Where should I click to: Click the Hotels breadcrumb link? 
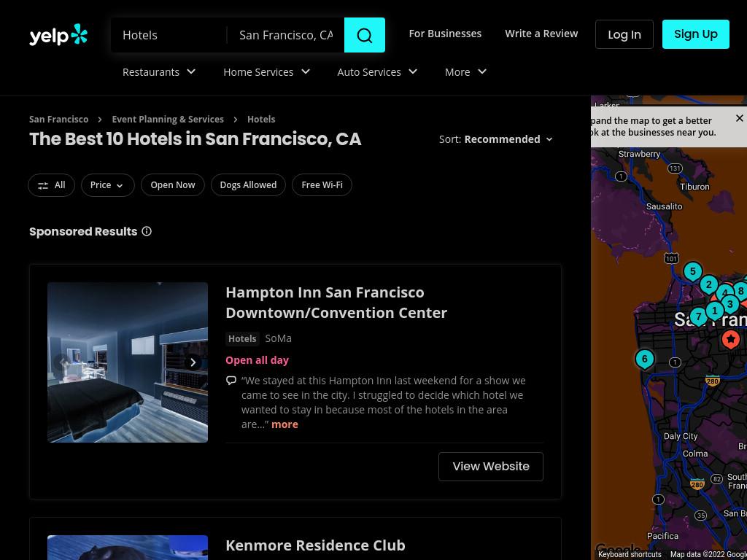click(x=261, y=119)
